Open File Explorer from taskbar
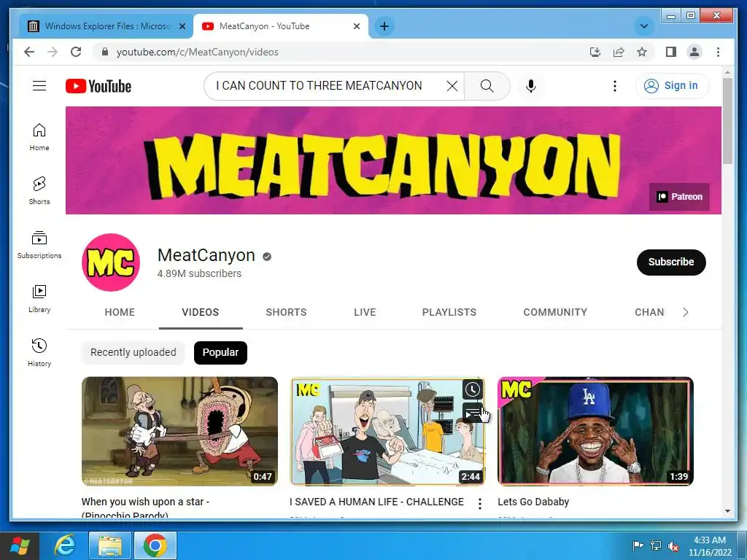Viewport: 747px width, 560px height. click(110, 545)
